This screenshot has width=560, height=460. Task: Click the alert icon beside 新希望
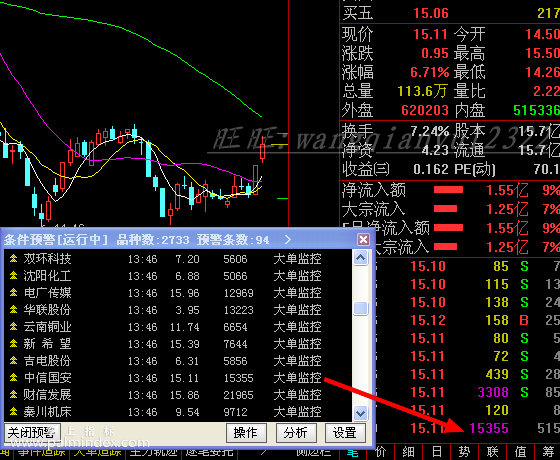(14, 344)
